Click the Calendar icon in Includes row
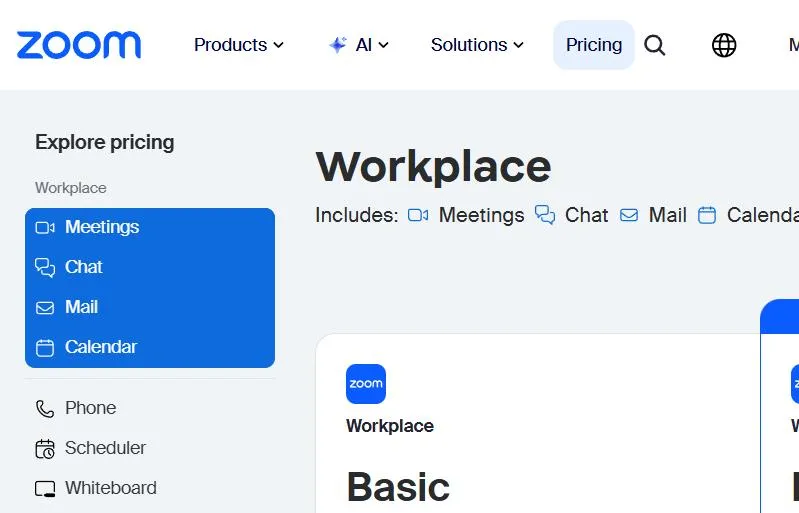Screen dimensions: 799x513 707,215
